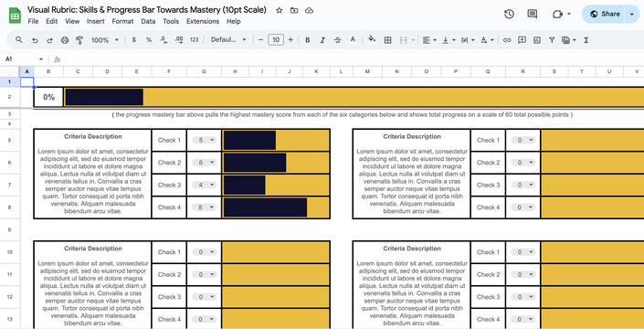This screenshot has width=644, height=329.
Task: Open the Check 1 score dropdown showing 5
Action: coord(204,140)
